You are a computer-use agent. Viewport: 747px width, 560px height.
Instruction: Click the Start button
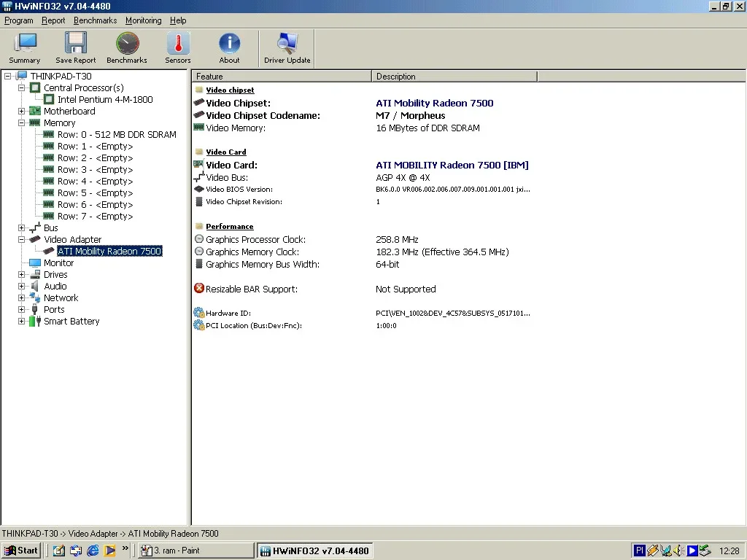[x=20, y=551]
